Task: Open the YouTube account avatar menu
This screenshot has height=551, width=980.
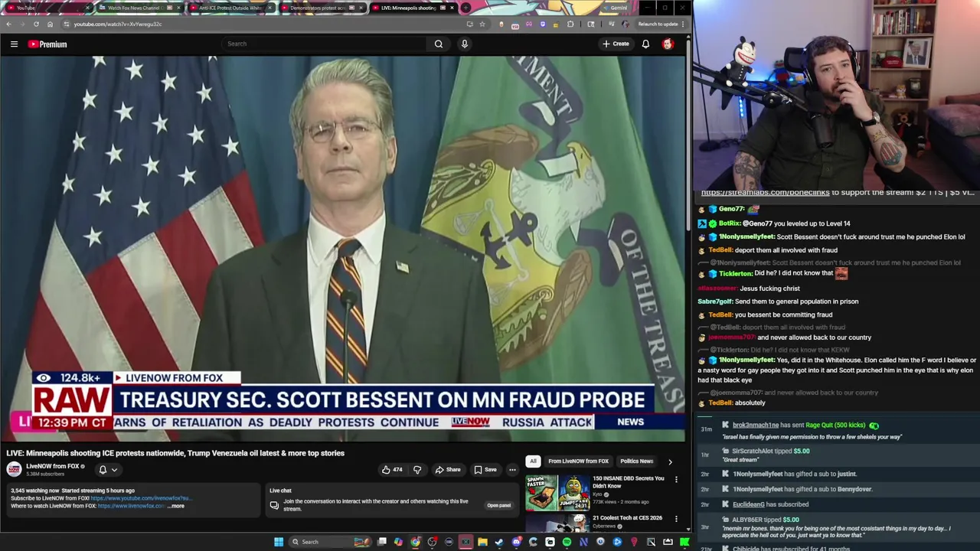Action: (668, 44)
